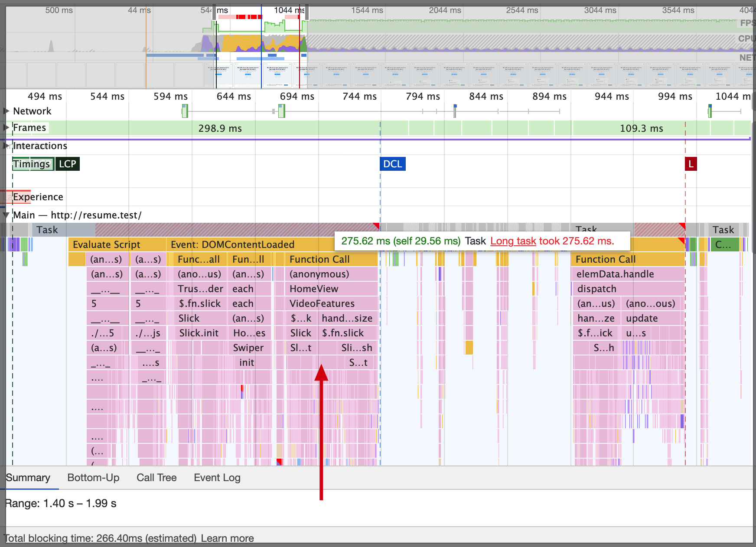Open the Event Log tab
The image size is (756, 547).
tap(217, 478)
